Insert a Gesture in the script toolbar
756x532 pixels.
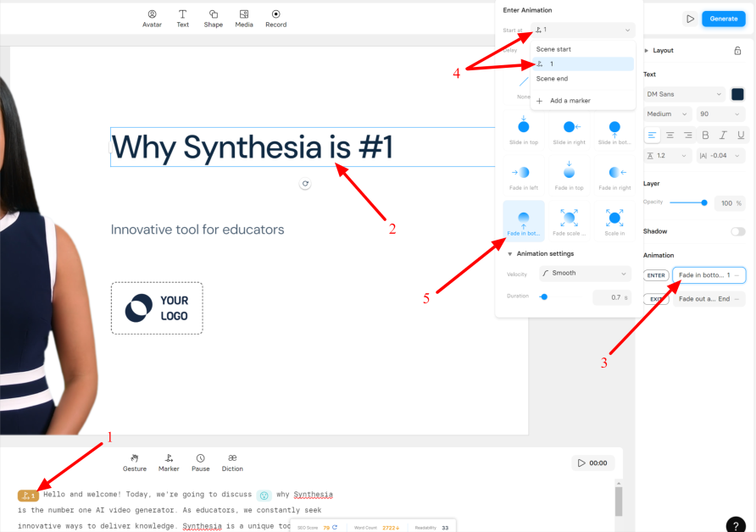point(135,462)
